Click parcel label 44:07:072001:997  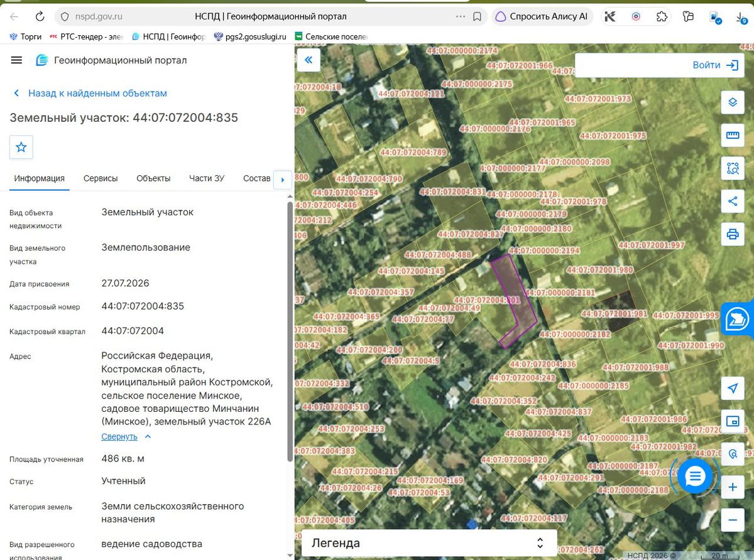[x=651, y=245]
